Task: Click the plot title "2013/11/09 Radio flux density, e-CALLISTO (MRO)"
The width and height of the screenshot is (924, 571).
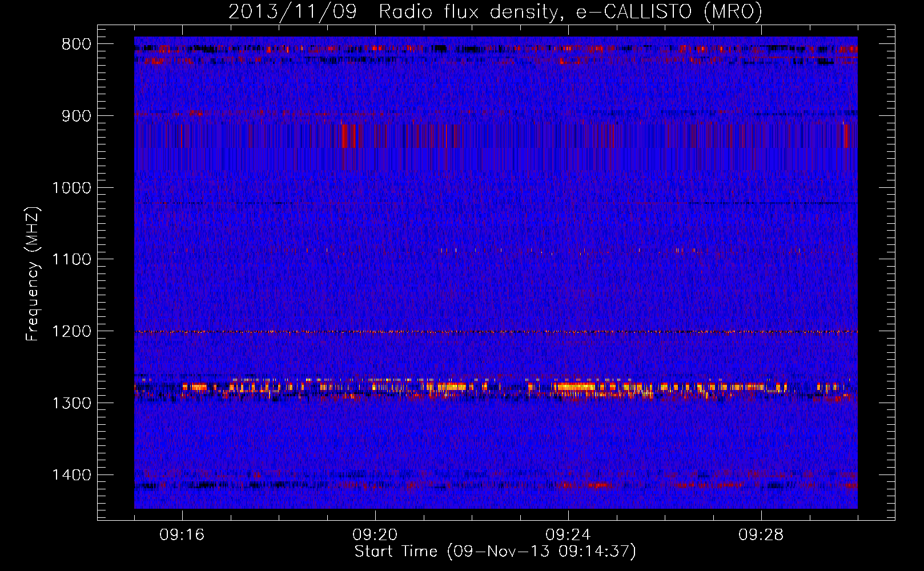Action: coord(495,11)
